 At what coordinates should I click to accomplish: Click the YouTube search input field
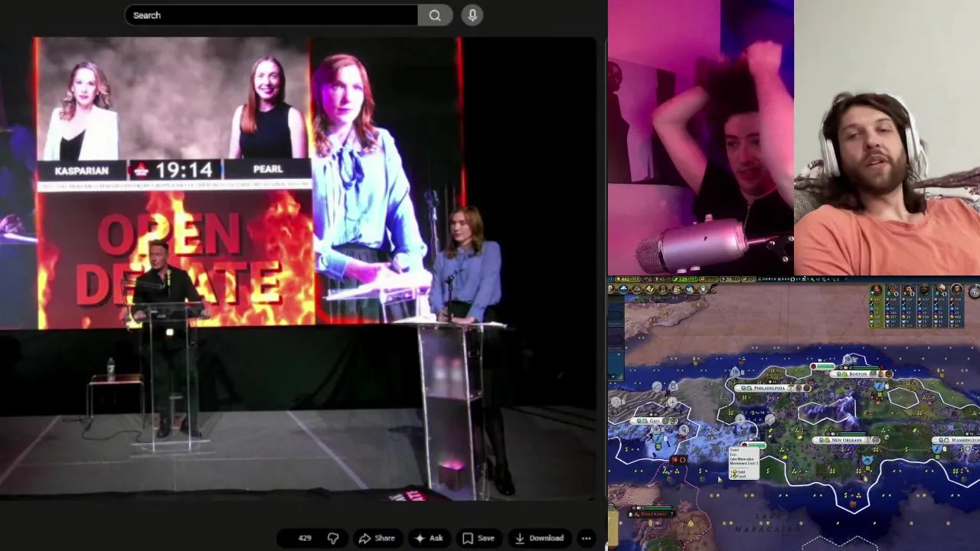(271, 15)
